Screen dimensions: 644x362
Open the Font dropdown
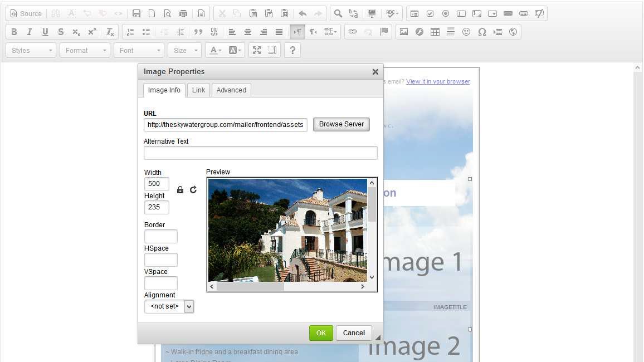click(x=139, y=51)
